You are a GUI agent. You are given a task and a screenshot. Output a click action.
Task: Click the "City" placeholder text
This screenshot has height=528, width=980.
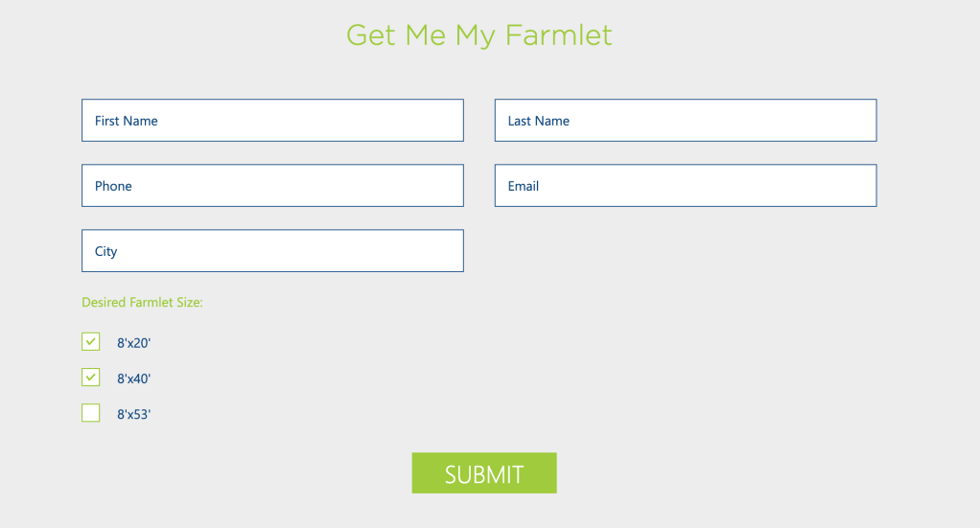105,251
